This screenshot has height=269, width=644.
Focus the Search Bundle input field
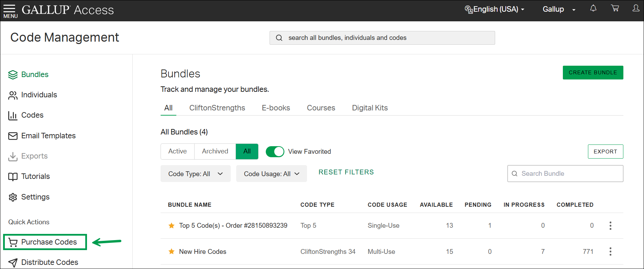click(565, 174)
